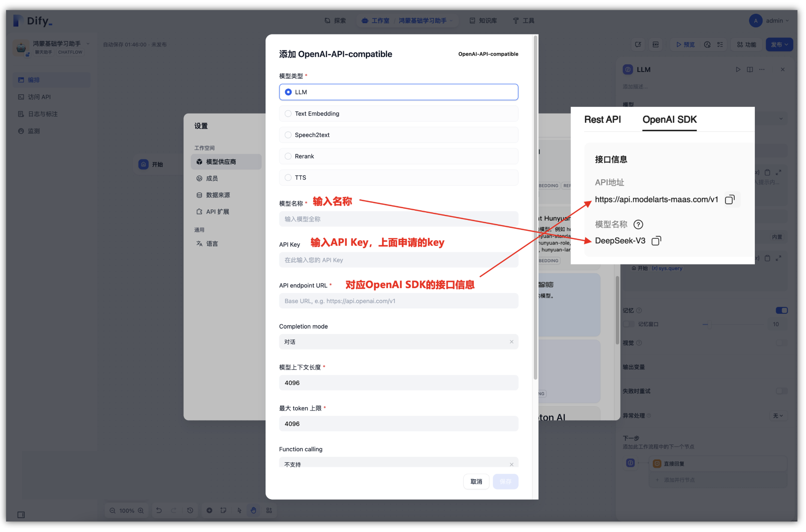The image size is (806, 532).
Task: Select the Rerank model type
Action: [288, 156]
